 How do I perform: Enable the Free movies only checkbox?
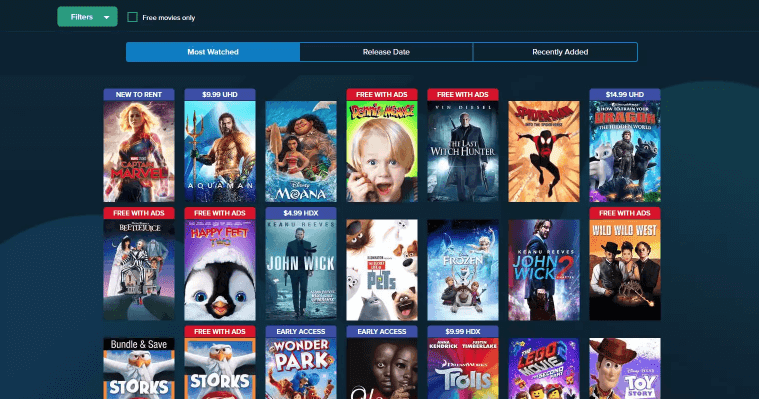(x=132, y=17)
